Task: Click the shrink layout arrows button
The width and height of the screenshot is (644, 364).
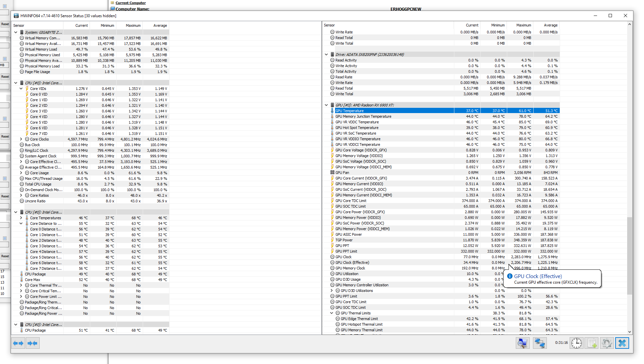Action: [x=33, y=344]
